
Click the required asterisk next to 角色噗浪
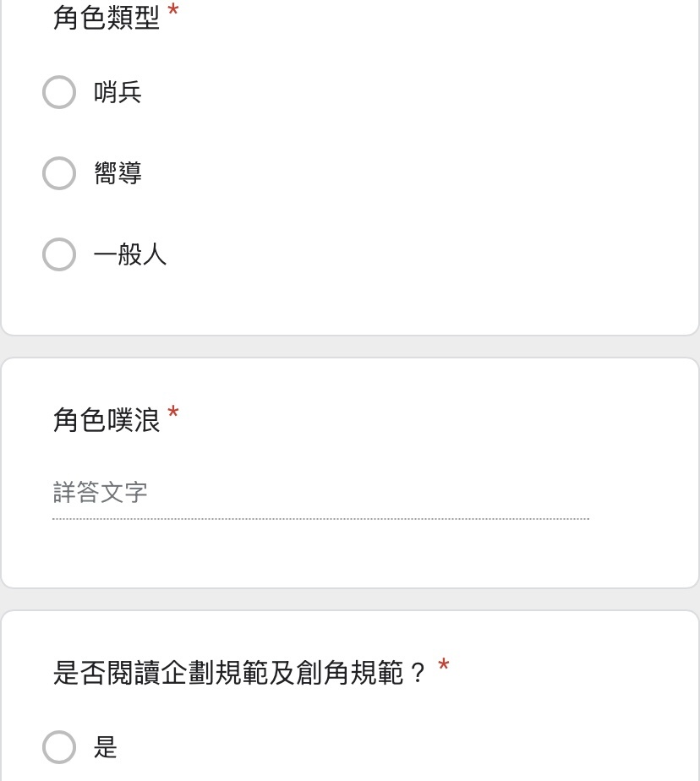tap(172, 412)
